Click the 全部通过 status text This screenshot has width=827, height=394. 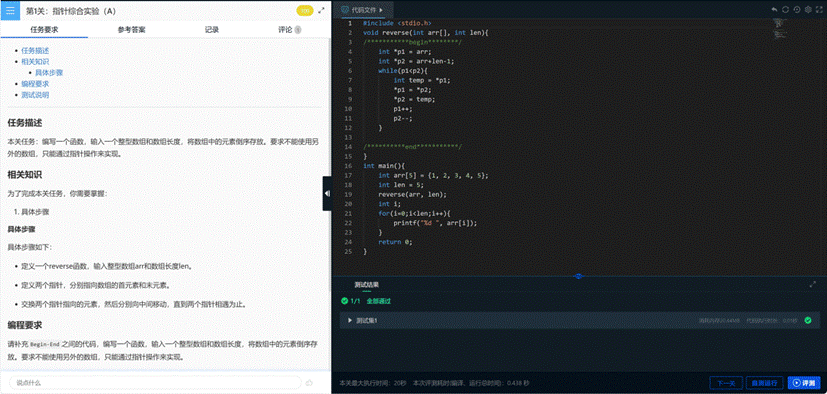[378, 301]
